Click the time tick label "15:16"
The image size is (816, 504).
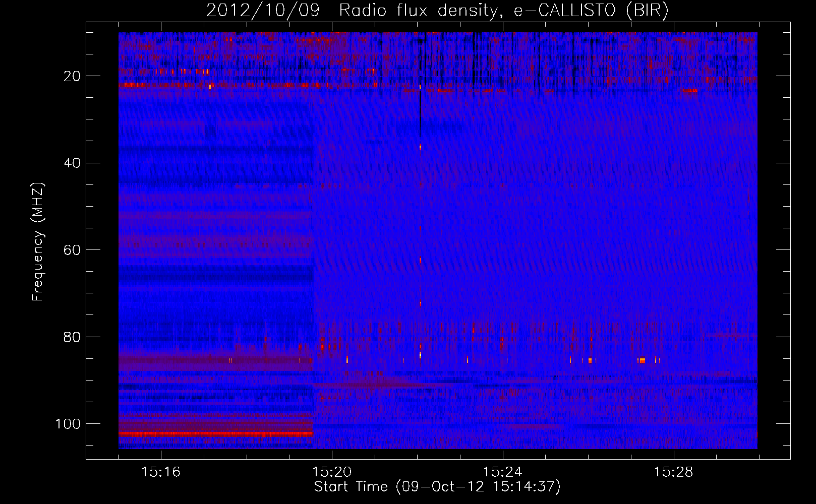(x=161, y=472)
